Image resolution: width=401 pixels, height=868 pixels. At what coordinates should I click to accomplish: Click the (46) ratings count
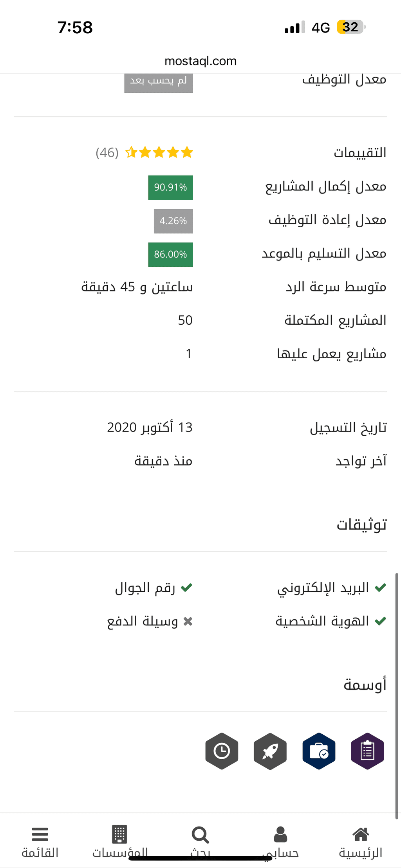pyautogui.click(x=107, y=153)
